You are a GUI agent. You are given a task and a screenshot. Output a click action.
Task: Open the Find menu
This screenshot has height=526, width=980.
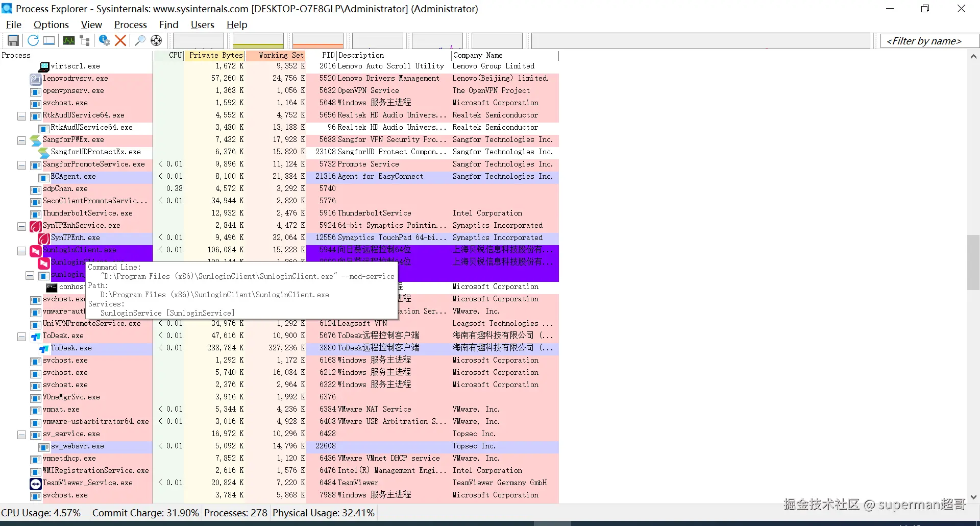(x=169, y=25)
